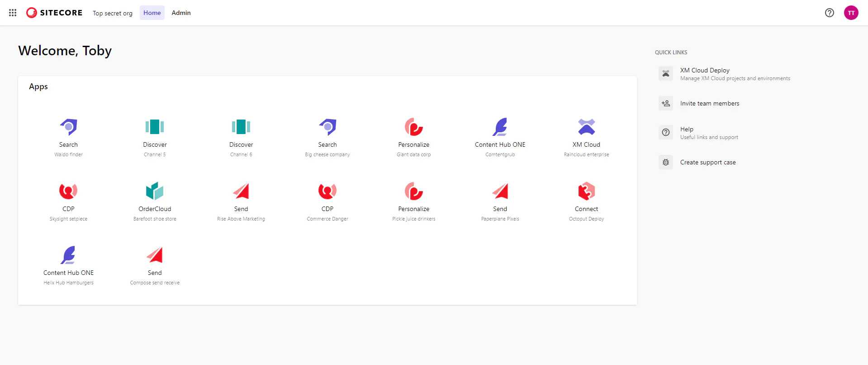
Task: Open the help question mark icon in header
Action: 830,13
